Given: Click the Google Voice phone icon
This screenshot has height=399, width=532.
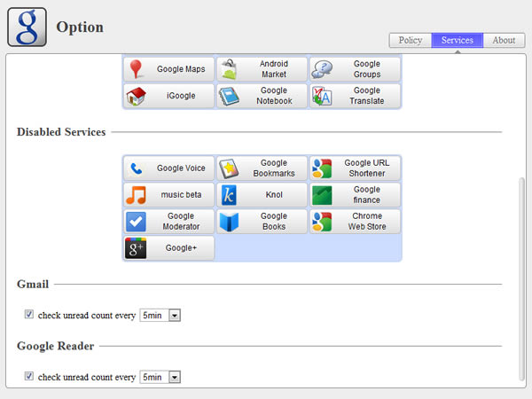Looking at the screenshot, I should pyautogui.click(x=136, y=168).
